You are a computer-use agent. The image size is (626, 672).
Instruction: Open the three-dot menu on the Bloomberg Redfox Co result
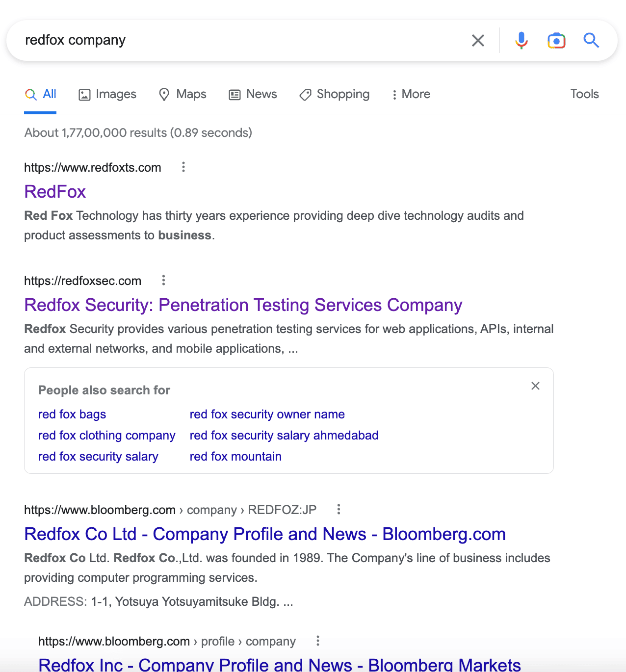pos(339,509)
